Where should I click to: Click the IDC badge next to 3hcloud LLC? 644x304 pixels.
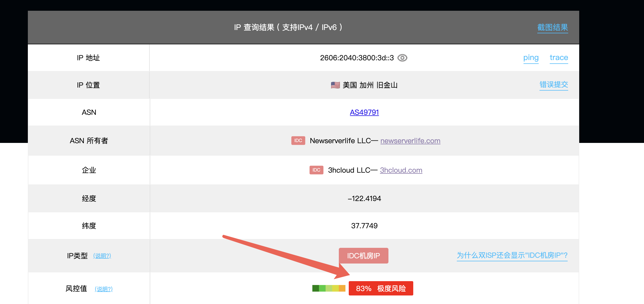coord(316,170)
